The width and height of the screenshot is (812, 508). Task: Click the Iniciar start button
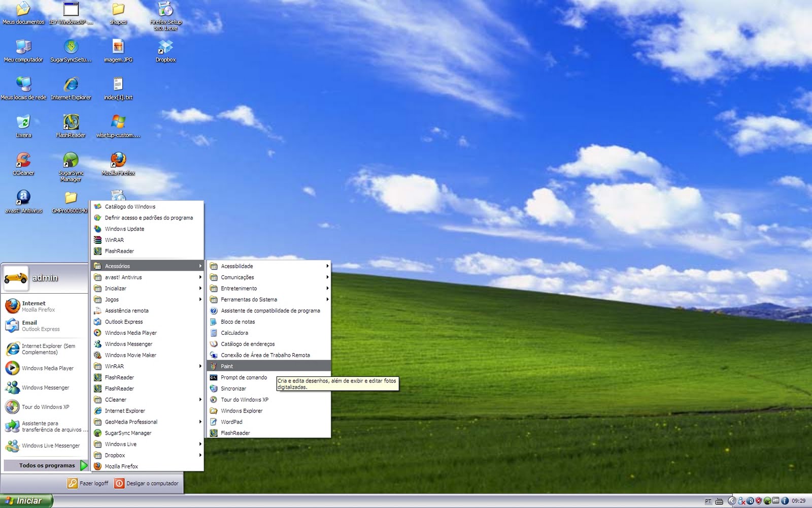point(26,501)
